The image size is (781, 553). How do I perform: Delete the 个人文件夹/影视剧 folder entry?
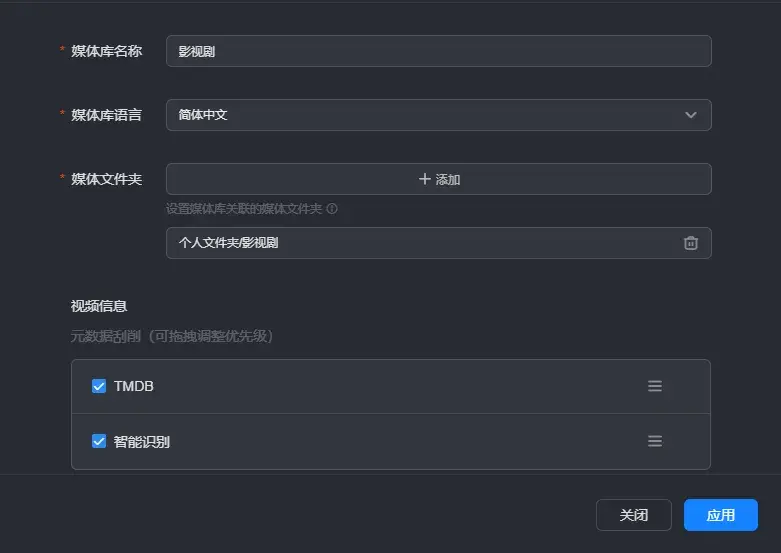click(690, 243)
